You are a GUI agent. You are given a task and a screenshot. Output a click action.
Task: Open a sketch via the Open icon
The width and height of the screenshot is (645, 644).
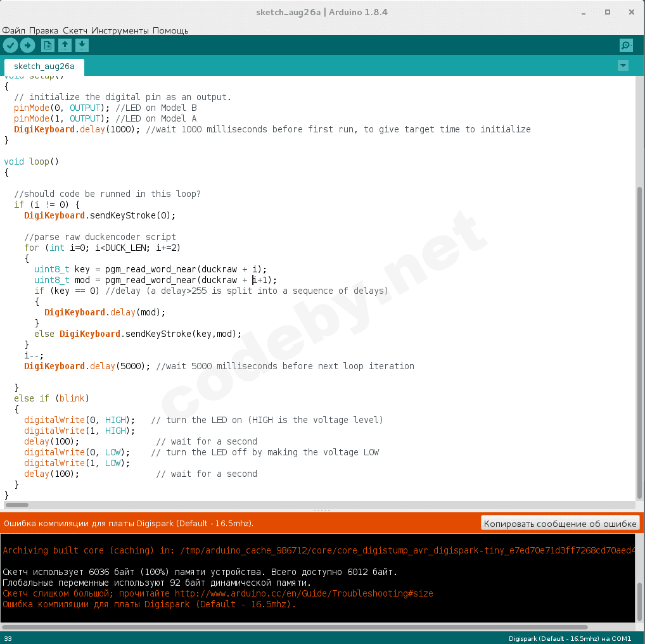click(65, 45)
